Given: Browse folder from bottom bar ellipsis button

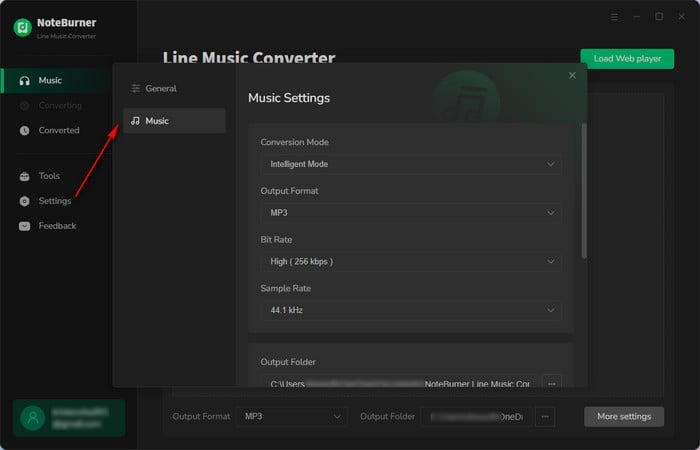Looking at the screenshot, I should click(x=545, y=417).
